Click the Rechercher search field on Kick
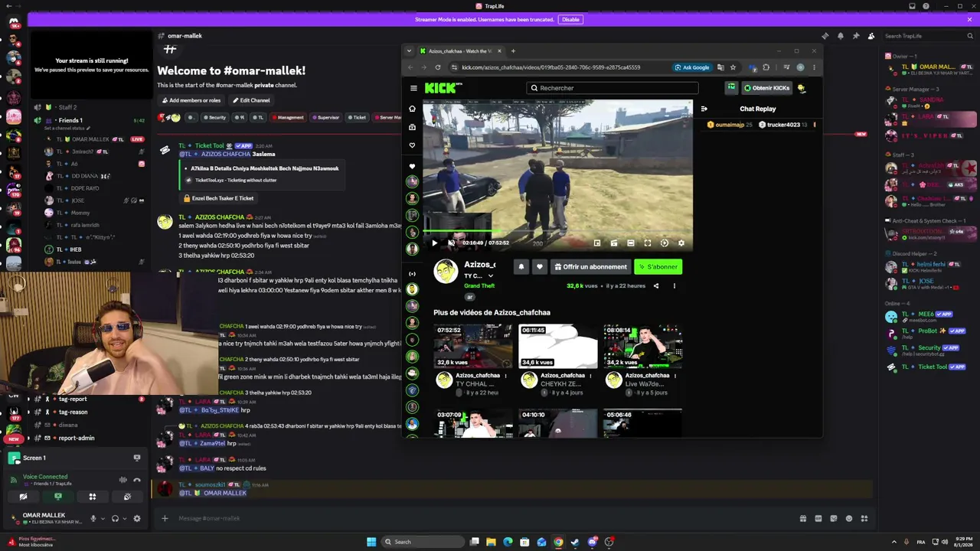The width and height of the screenshot is (980, 551). point(612,88)
